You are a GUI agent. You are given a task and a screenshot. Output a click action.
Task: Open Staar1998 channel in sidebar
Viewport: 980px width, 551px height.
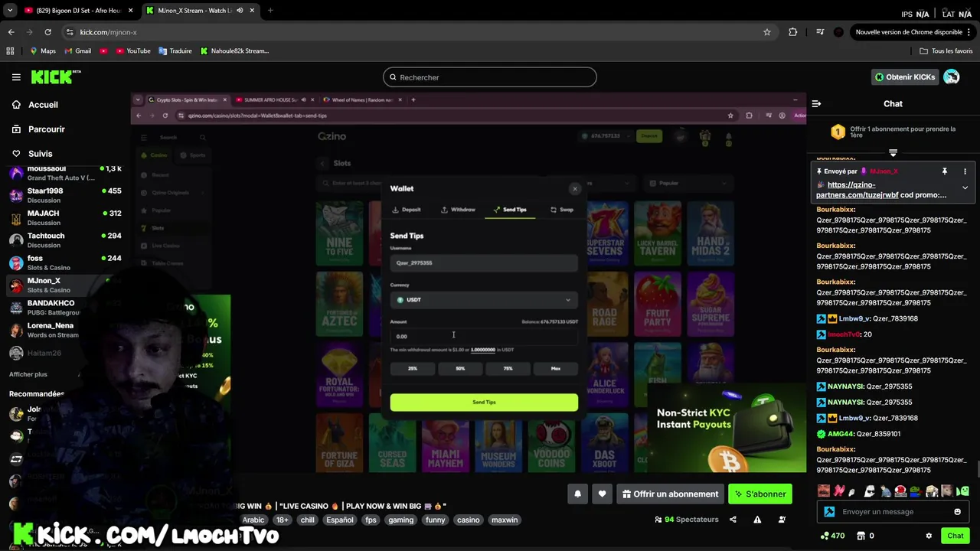click(65, 195)
